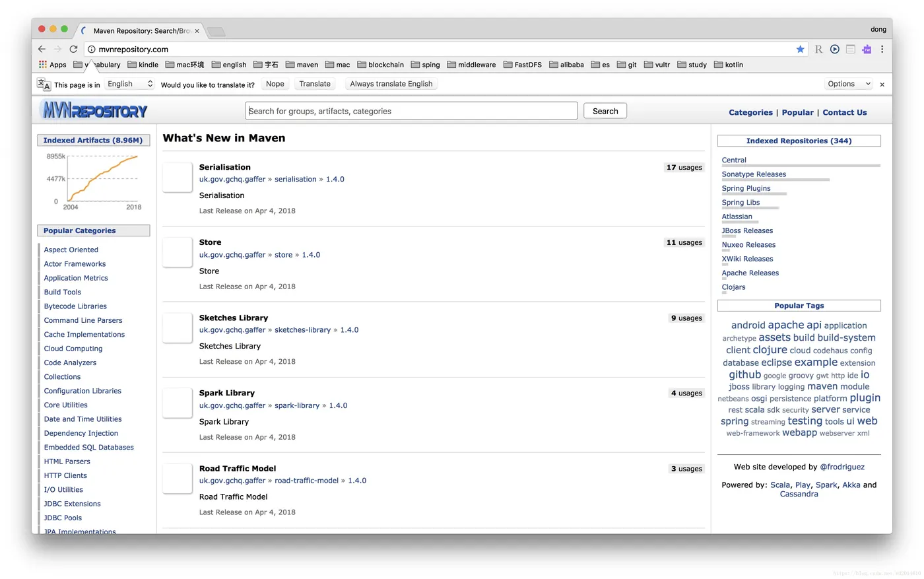Click the purple extension icon in toolbar
Image resolution: width=924 pixels, height=579 pixels.
coord(867,50)
